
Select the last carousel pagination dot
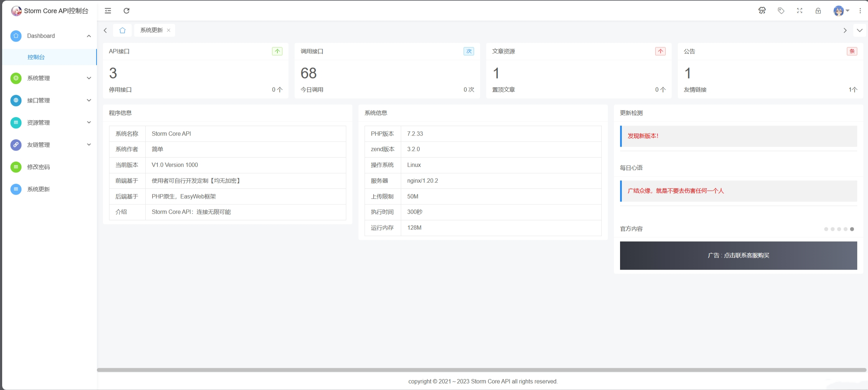tap(852, 229)
